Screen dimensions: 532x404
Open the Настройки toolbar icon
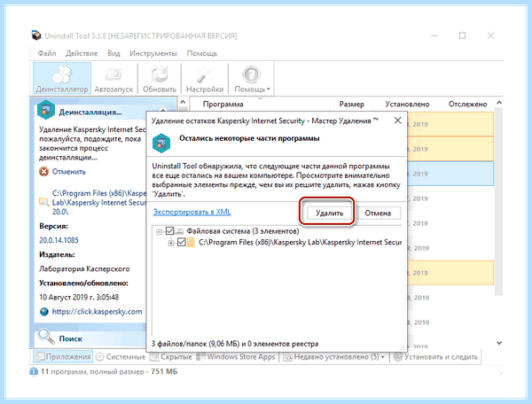(x=205, y=79)
